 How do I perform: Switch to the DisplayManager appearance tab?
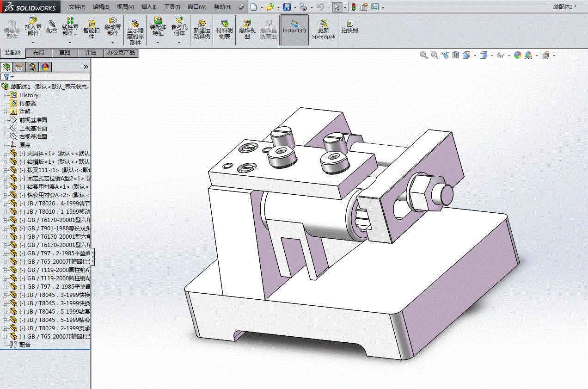(x=45, y=67)
